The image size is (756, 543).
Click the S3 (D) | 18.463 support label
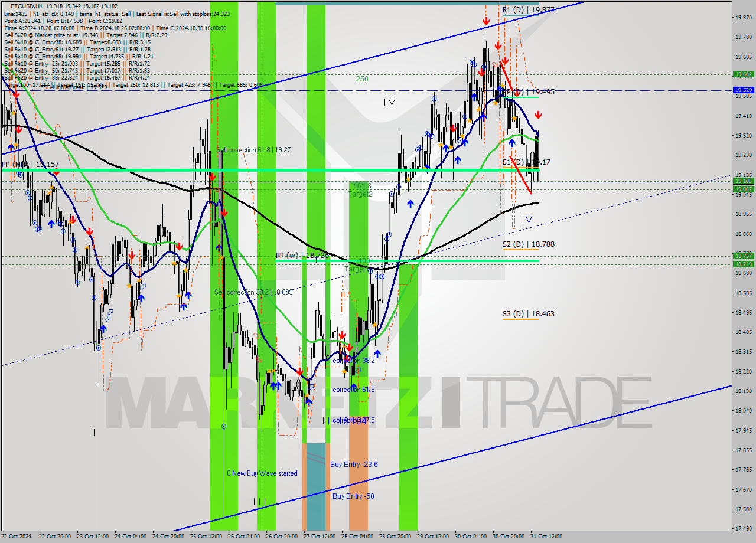[528, 314]
